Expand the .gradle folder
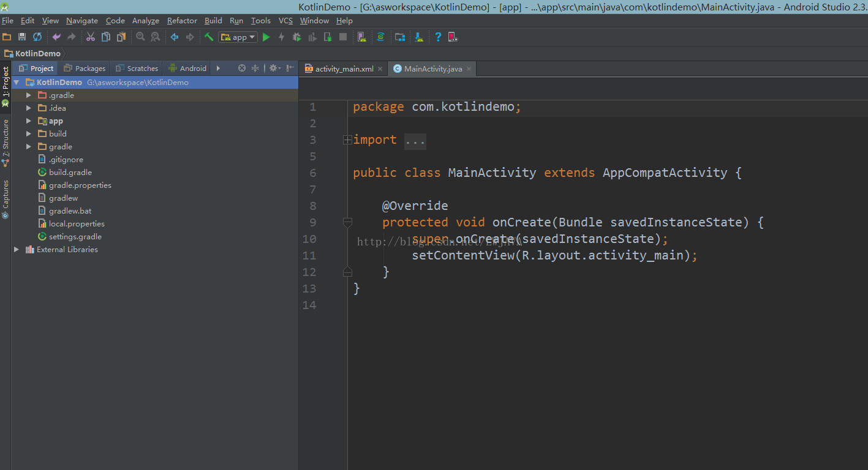Image resolution: width=868 pixels, height=470 pixels. (x=29, y=95)
